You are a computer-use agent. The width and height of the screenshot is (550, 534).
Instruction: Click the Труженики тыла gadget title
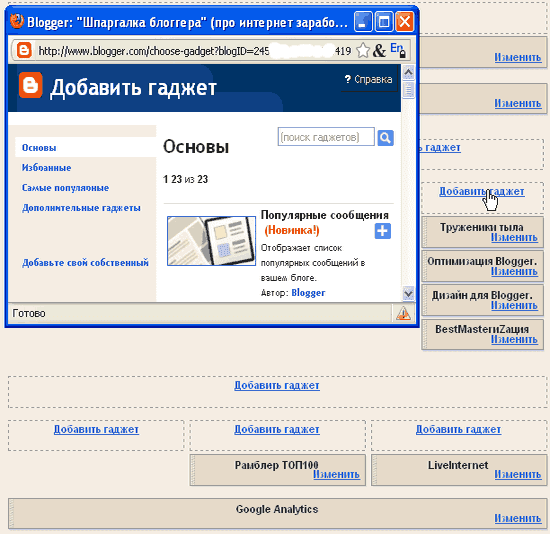[482, 227]
